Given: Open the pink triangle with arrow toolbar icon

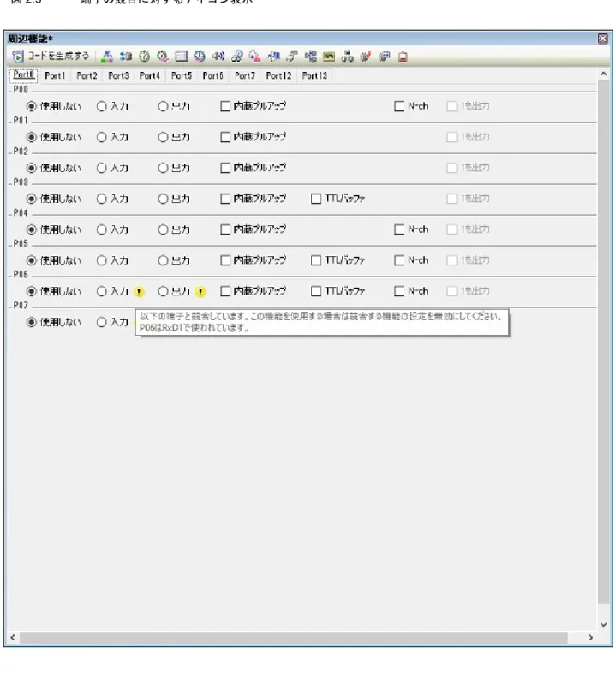Looking at the screenshot, I should tap(255, 57).
